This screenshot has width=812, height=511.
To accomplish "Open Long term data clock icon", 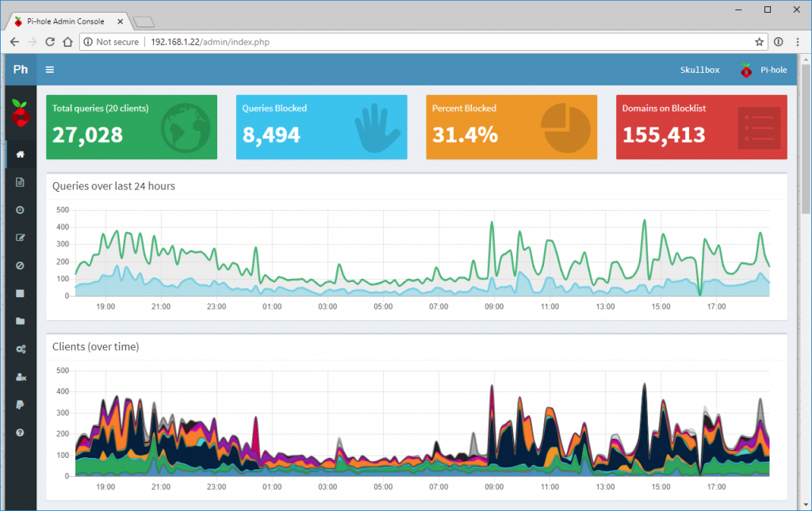I will (20, 210).
